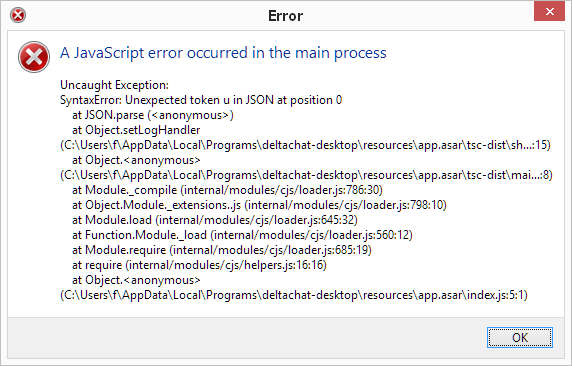Click the path line ending in sh...:15
The height and width of the screenshot is (366, 572).
pos(305,145)
